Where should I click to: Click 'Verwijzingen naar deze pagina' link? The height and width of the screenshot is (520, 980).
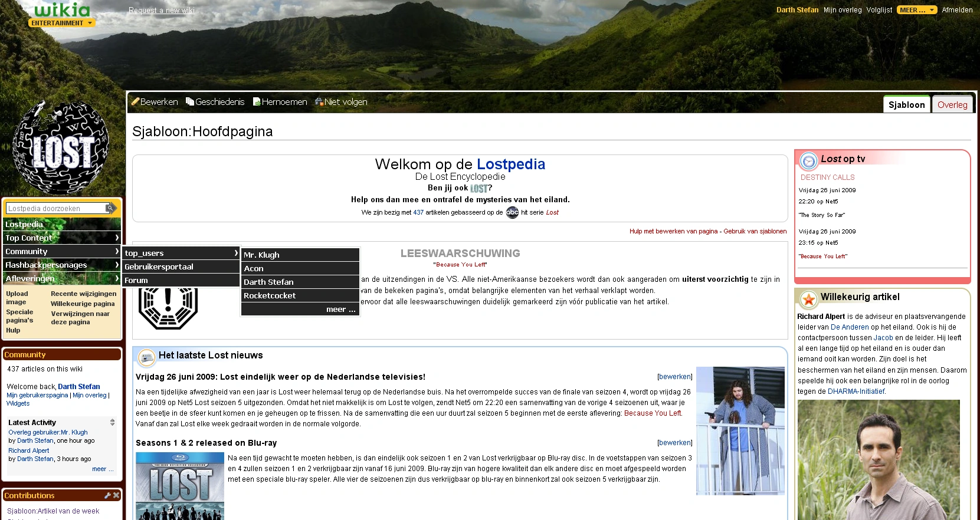(80, 318)
